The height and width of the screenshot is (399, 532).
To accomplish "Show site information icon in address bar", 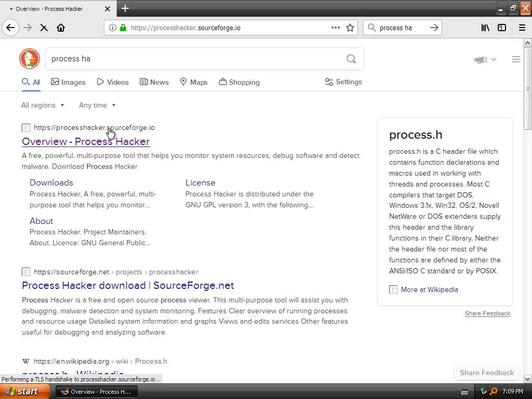I will pos(112,28).
